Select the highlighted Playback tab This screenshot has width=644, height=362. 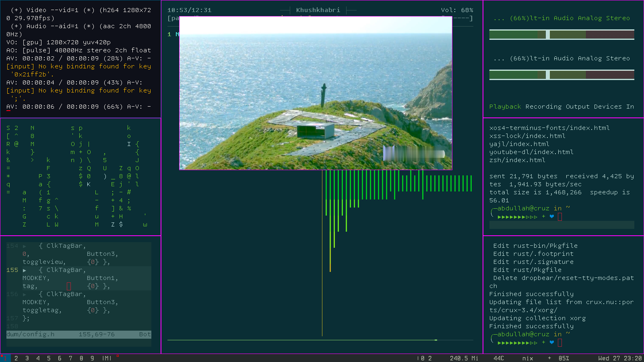click(505, 107)
